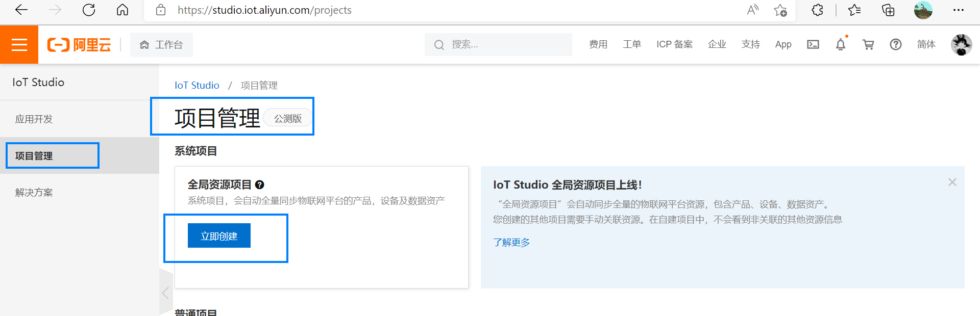Open the App menu

783,44
